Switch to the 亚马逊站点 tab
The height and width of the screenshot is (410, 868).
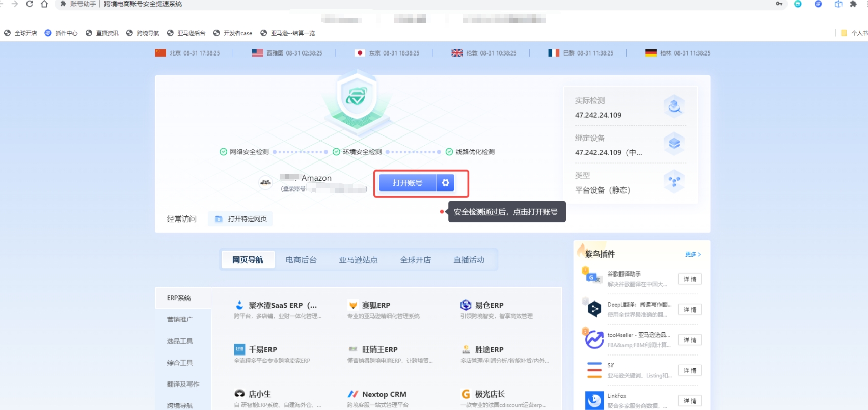click(359, 260)
